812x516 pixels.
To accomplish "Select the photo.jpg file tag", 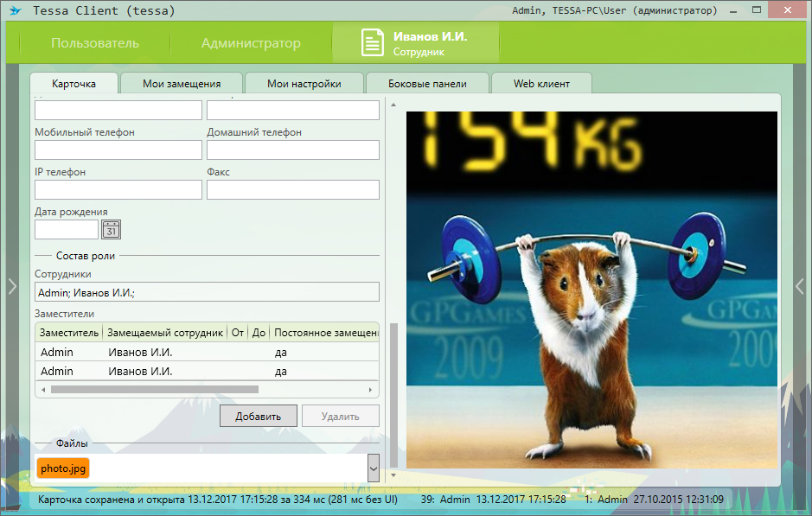I will point(63,468).
